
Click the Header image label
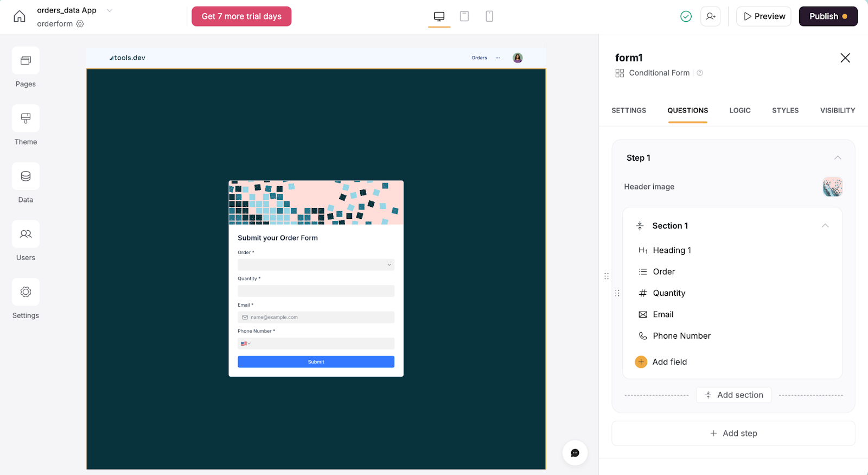[x=649, y=187]
